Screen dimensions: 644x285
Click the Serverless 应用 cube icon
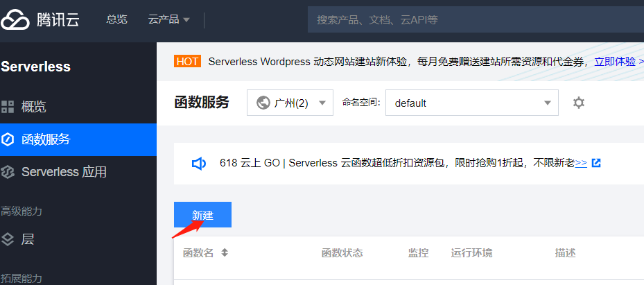pos(8,172)
